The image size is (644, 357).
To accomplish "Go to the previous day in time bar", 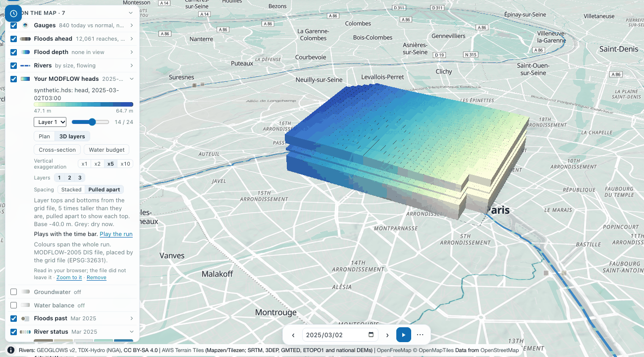I will tap(293, 335).
